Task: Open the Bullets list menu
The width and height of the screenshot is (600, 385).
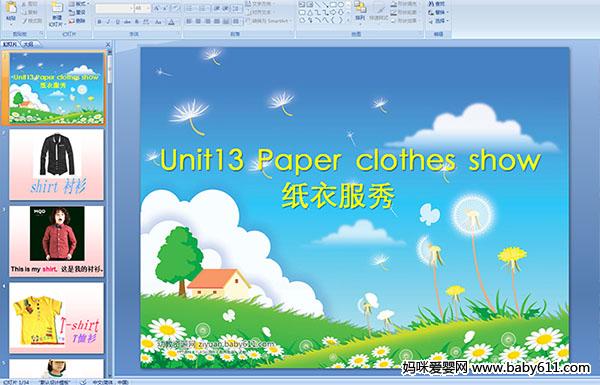Action: tap(190, 8)
